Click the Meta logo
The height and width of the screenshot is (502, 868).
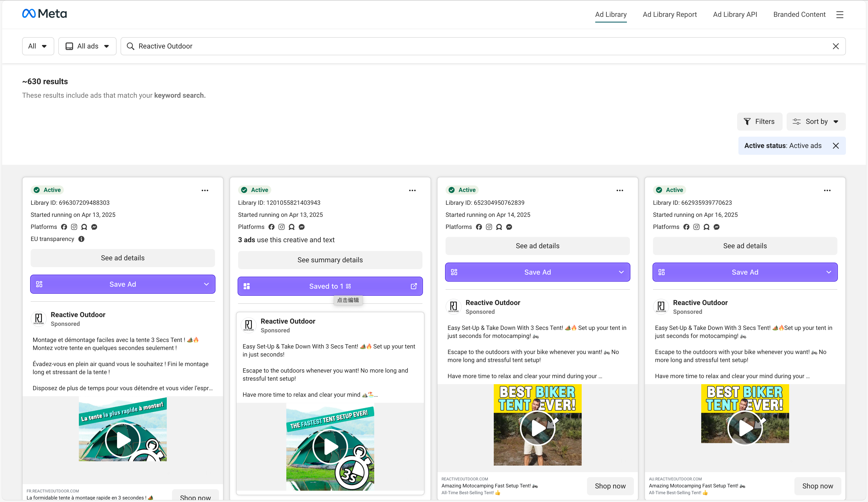[x=44, y=14]
